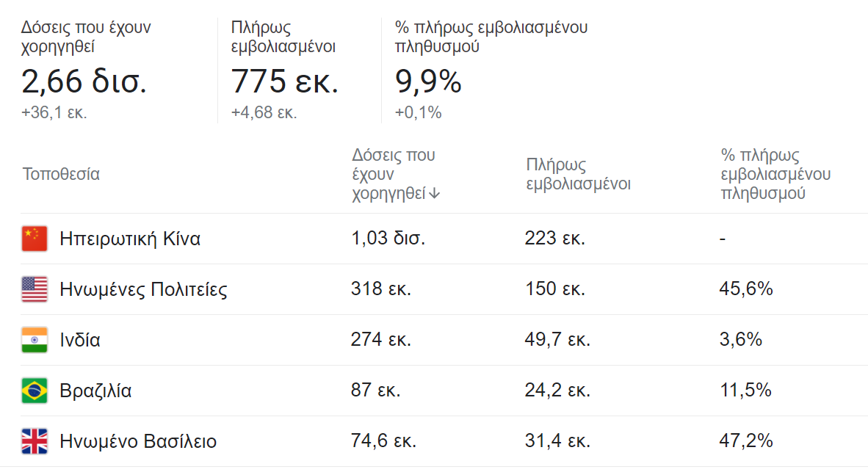Open the Ινδία row
Screen dimensions: 868x475
point(444,340)
